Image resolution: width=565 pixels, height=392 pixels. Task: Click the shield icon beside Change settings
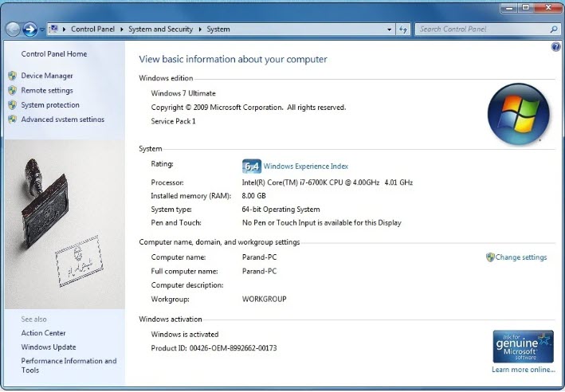[490, 257]
